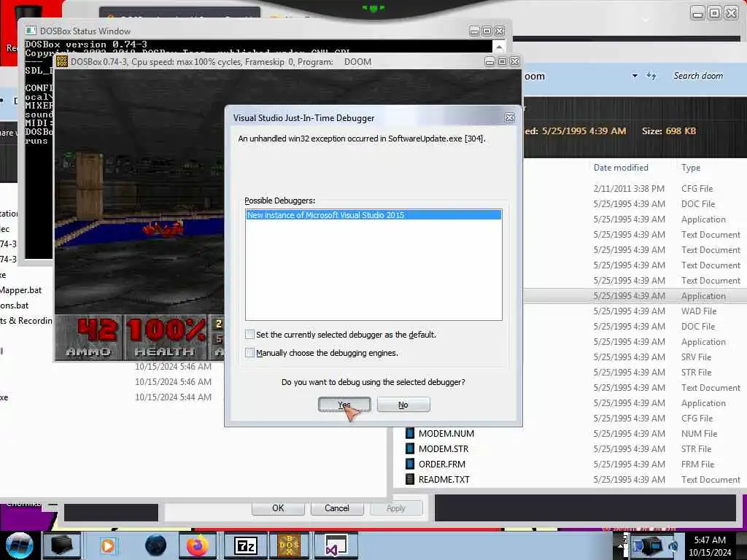
Task: Click Cancel in the background properties dialog
Action: [337, 508]
